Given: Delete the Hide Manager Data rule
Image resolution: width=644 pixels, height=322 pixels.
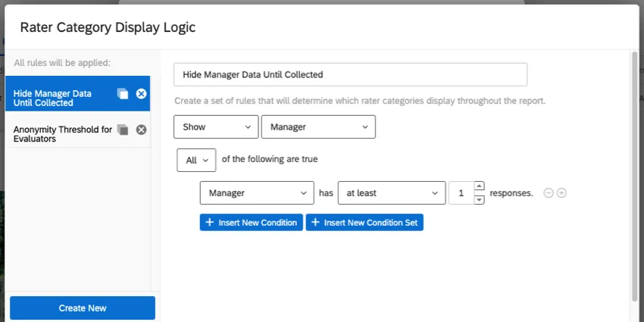Looking at the screenshot, I should pyautogui.click(x=141, y=94).
